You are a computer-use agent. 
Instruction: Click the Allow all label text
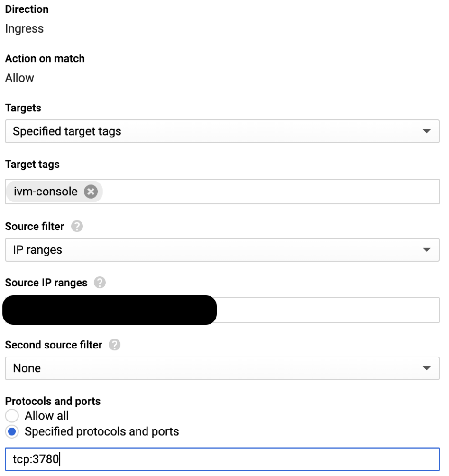(47, 416)
